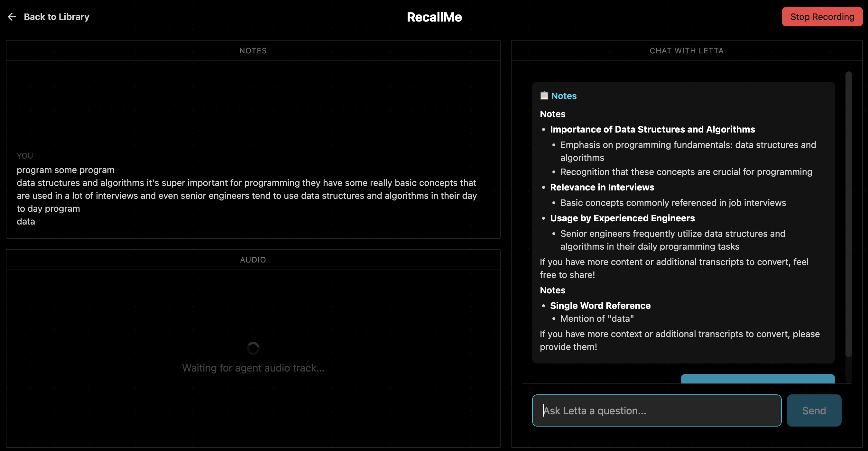Image resolution: width=868 pixels, height=451 pixels.
Task: Click the Back to Library link
Action: pyautogui.click(x=56, y=17)
